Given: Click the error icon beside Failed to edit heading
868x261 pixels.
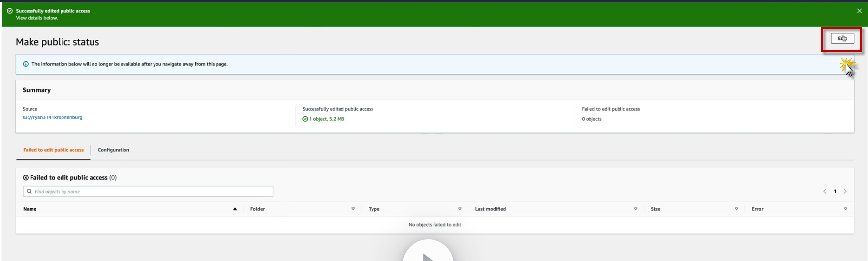Looking at the screenshot, I should 26,178.
